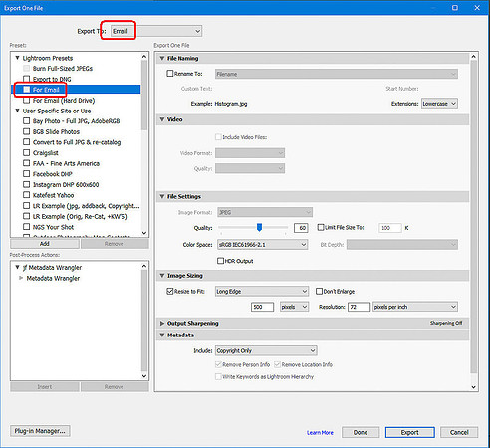Viewport: 490px width, 448px height.
Task: Click the Cancel button
Action: (459, 432)
